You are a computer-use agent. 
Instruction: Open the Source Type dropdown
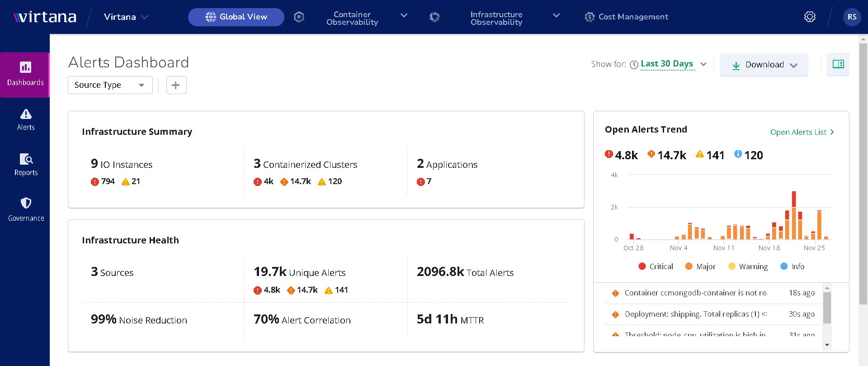tap(110, 85)
